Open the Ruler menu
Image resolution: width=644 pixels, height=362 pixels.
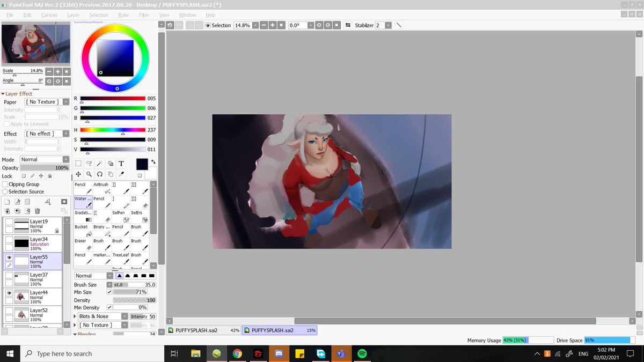tap(123, 15)
